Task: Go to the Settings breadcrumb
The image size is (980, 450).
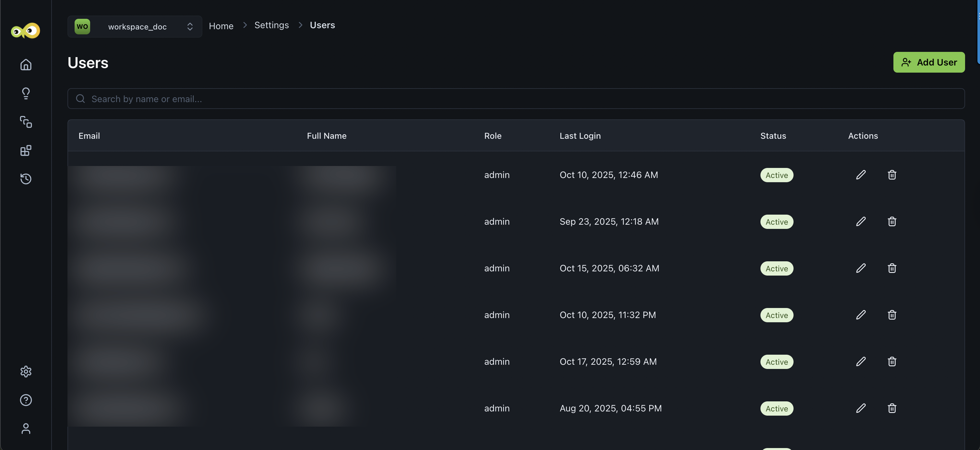Action: click(271, 25)
